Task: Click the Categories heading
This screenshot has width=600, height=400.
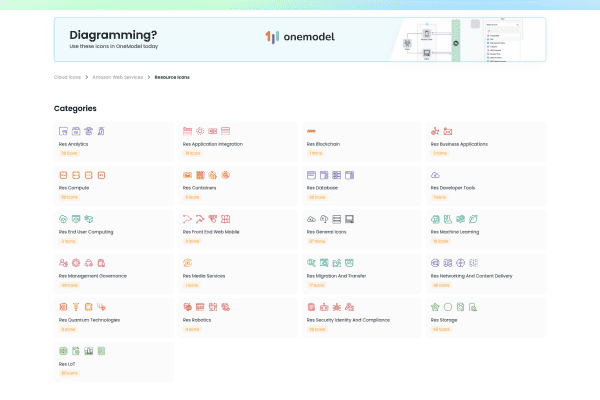Action: (x=75, y=108)
